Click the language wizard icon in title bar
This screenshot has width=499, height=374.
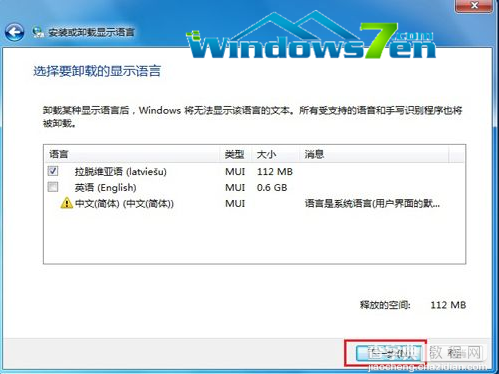tap(38, 32)
